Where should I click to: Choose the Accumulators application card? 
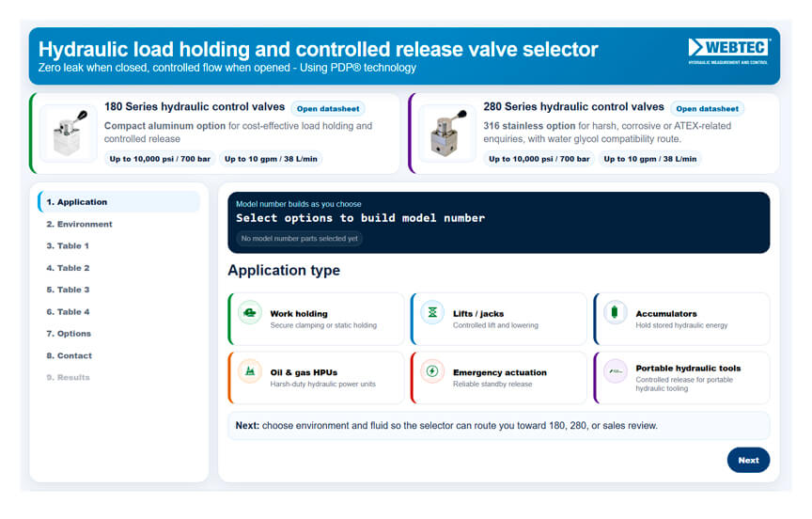[681, 319]
